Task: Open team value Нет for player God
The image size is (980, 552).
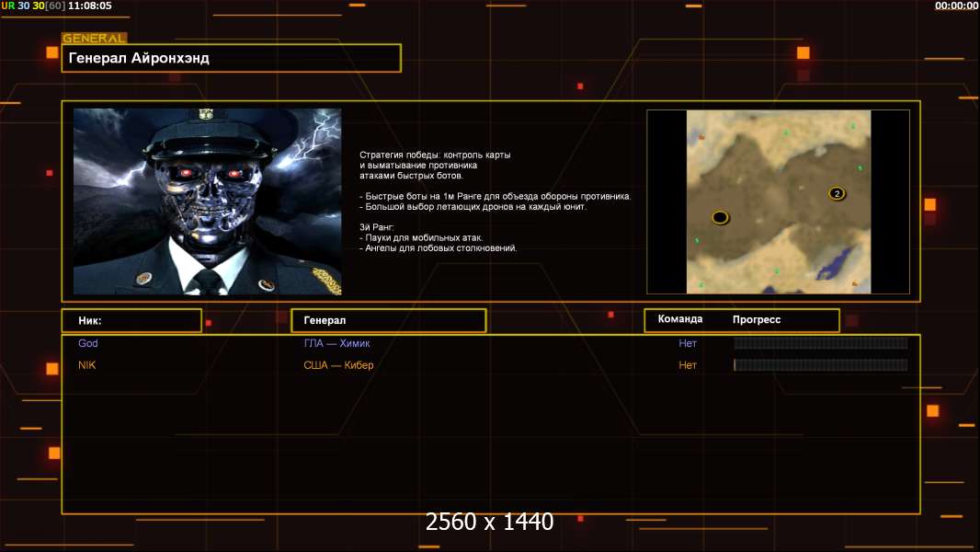Action: (x=688, y=343)
